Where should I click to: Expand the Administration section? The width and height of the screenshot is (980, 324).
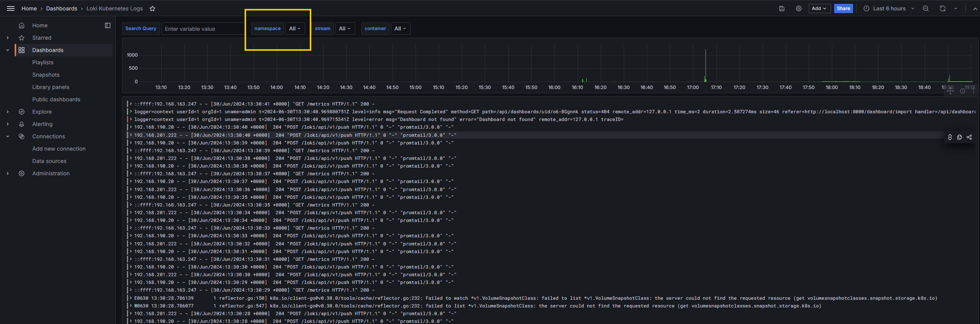click(x=8, y=173)
